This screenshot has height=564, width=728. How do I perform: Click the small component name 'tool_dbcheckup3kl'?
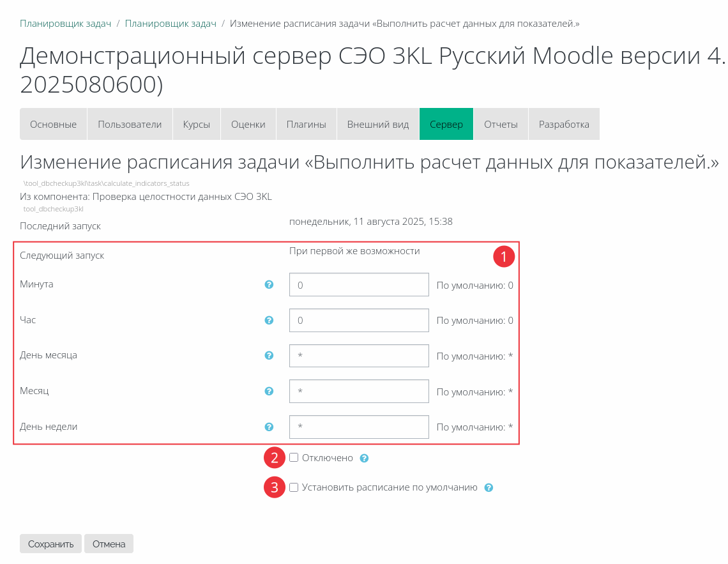pos(54,209)
